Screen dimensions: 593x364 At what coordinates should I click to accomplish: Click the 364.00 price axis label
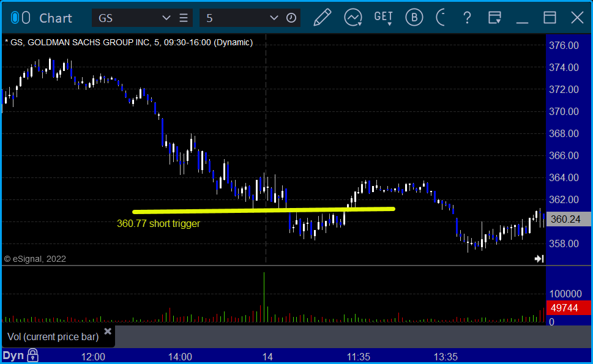[x=564, y=177]
